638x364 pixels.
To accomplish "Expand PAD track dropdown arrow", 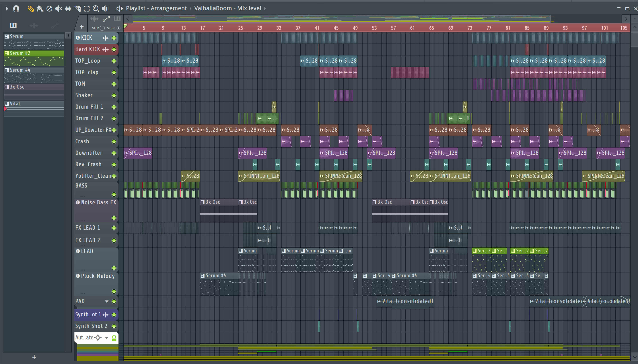I will click(x=107, y=302).
